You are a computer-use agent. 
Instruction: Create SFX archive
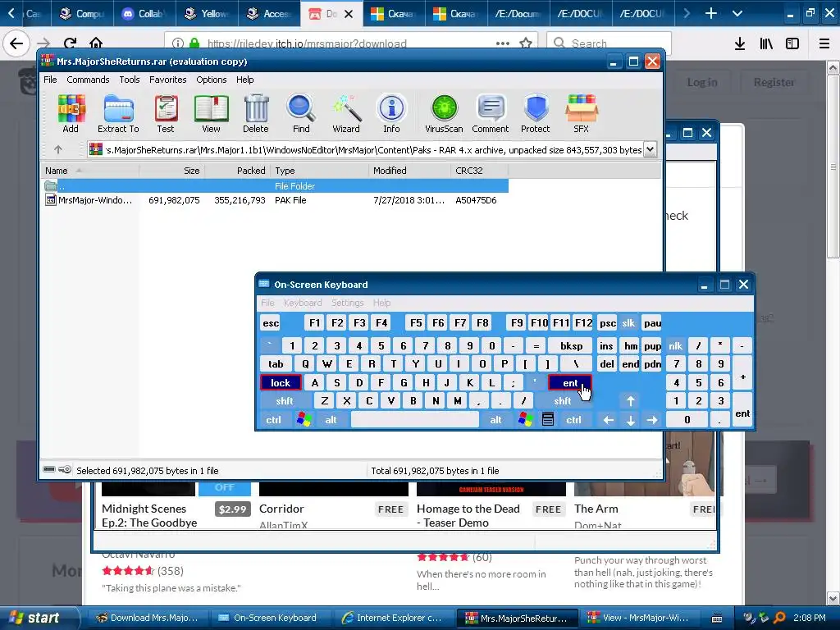tap(582, 113)
